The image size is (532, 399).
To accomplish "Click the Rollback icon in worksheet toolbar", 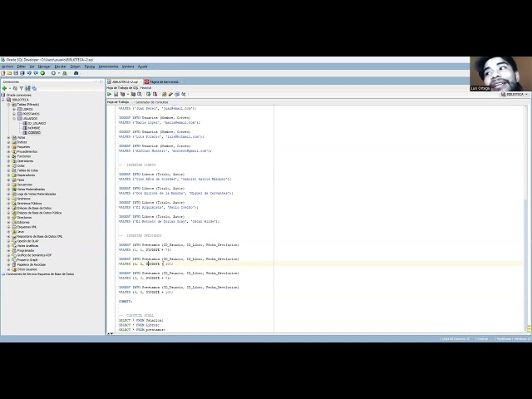I will pos(155,94).
